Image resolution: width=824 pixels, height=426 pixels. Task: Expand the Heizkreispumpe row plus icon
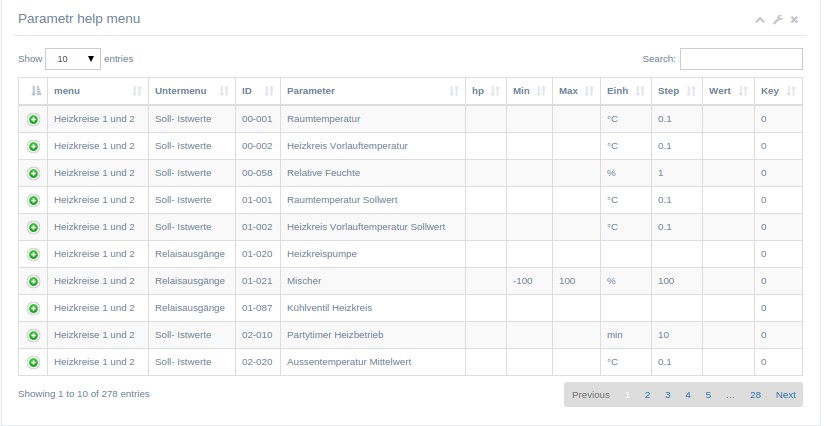click(x=33, y=254)
